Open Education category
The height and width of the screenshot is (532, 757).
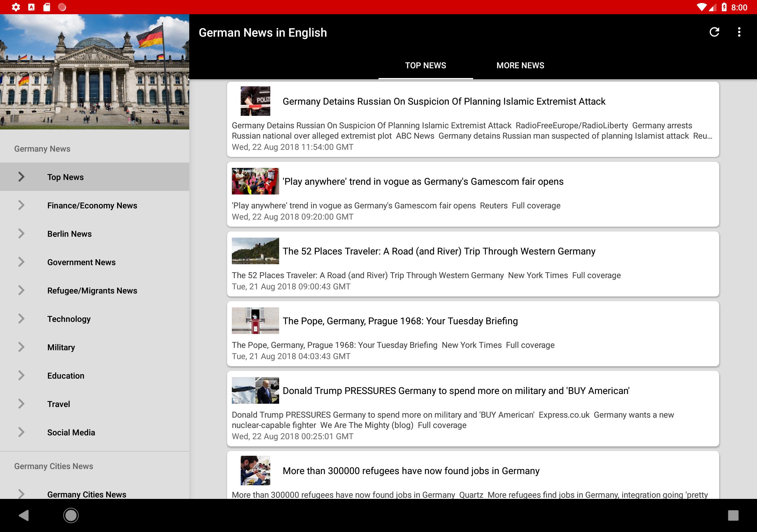(x=95, y=375)
